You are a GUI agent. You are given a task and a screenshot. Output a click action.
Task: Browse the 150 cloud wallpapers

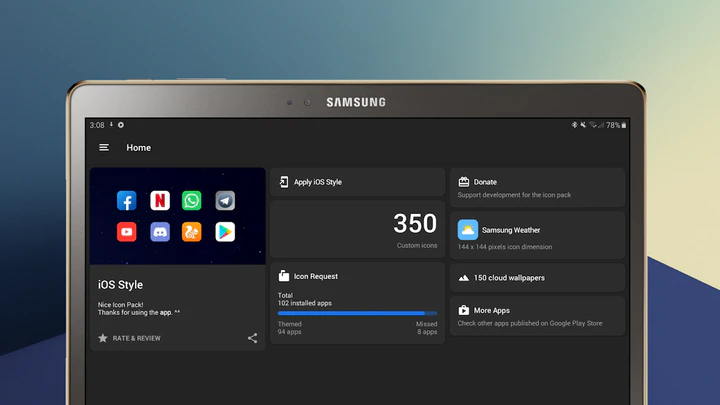point(537,278)
